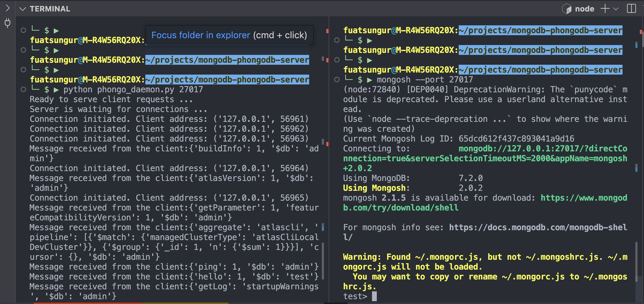Image resolution: width=644 pixels, height=304 pixels.
Task: Open the launch profile dropdown arrow
Action: click(616, 9)
